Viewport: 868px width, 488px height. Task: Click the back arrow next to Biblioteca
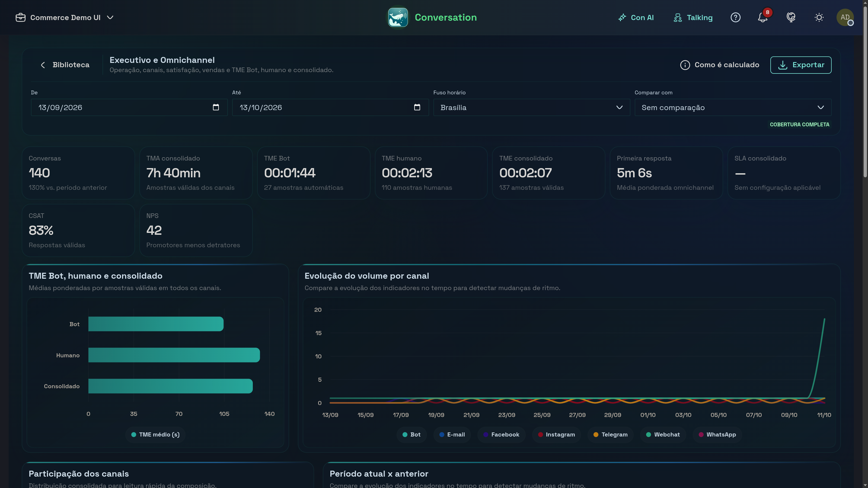click(43, 65)
